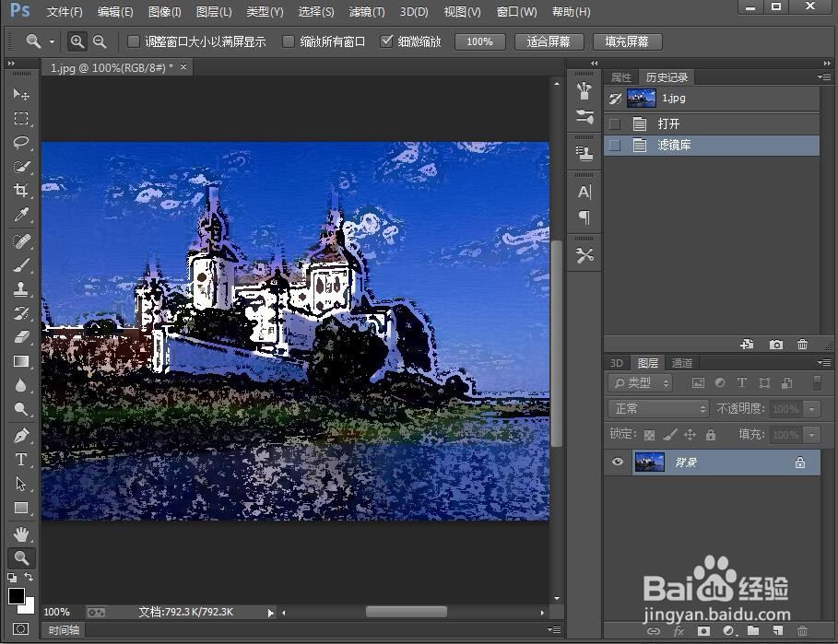Open History panel flyout menu
Screen dimensions: 838x644
click(x=823, y=77)
